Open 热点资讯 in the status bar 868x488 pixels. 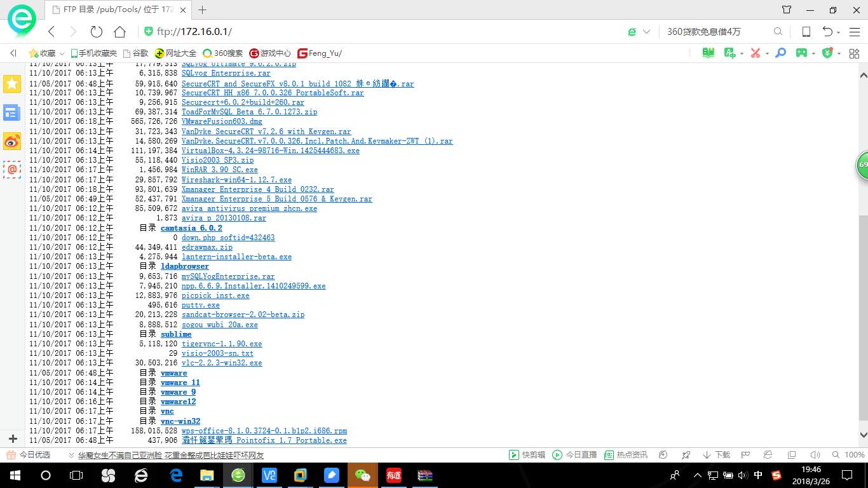(626, 455)
